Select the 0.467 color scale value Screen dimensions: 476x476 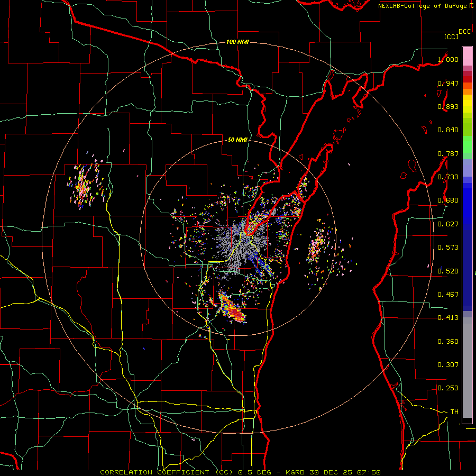(x=448, y=295)
